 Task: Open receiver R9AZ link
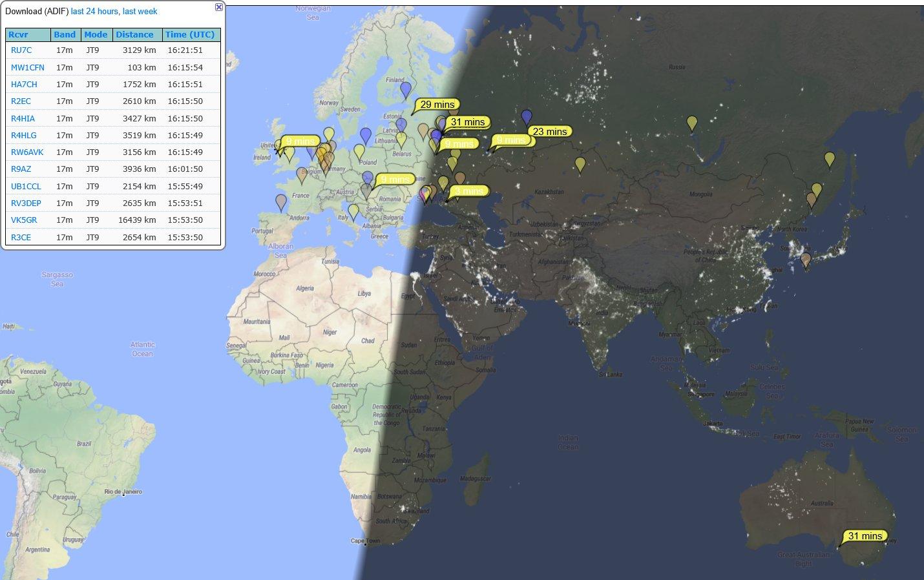[x=21, y=169]
